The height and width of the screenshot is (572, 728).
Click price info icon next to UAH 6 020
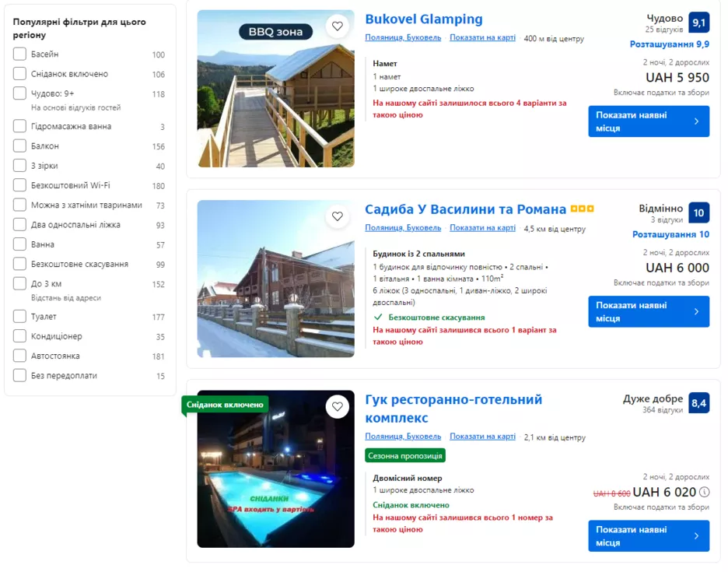click(704, 492)
